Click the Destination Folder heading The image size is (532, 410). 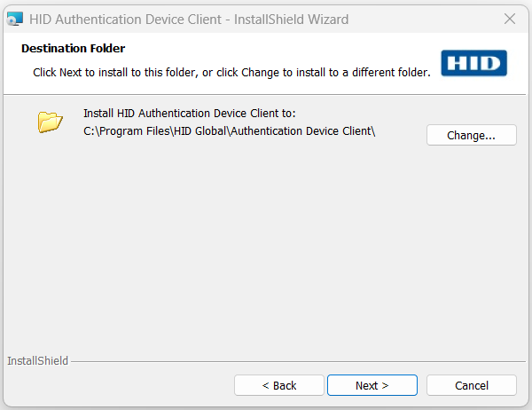(x=74, y=49)
